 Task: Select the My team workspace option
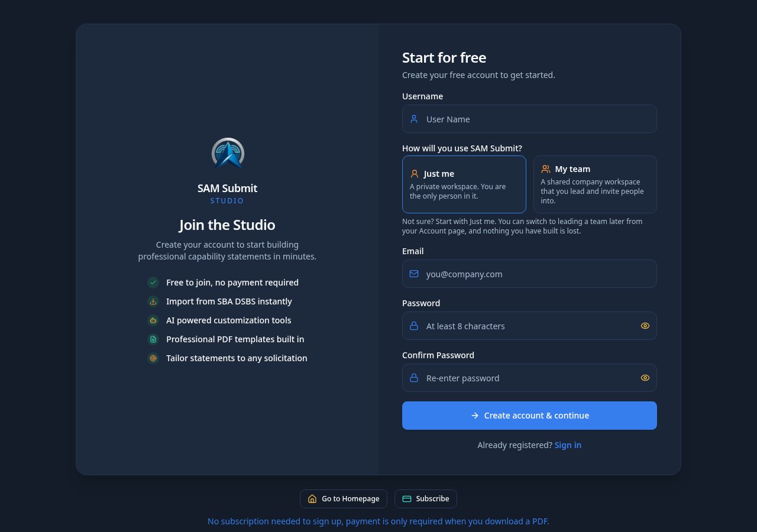595,184
